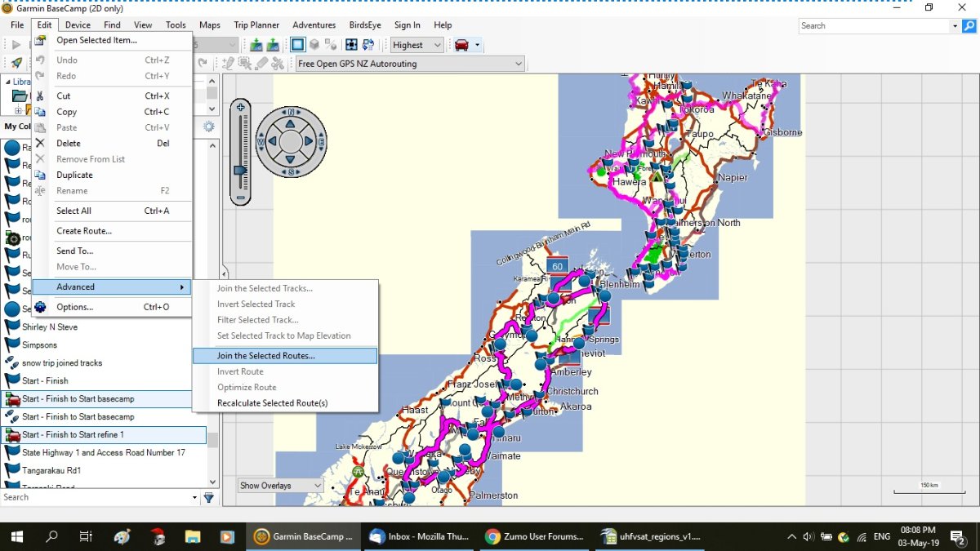The width and height of the screenshot is (980, 551).
Task: Click the car icon beside Start - Finish to Start refine 1
Action: point(12,435)
